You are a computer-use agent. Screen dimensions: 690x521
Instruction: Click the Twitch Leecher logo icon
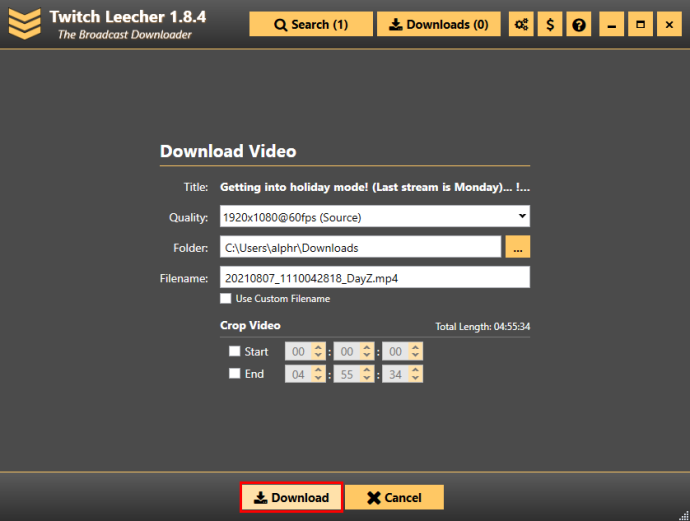click(25, 24)
